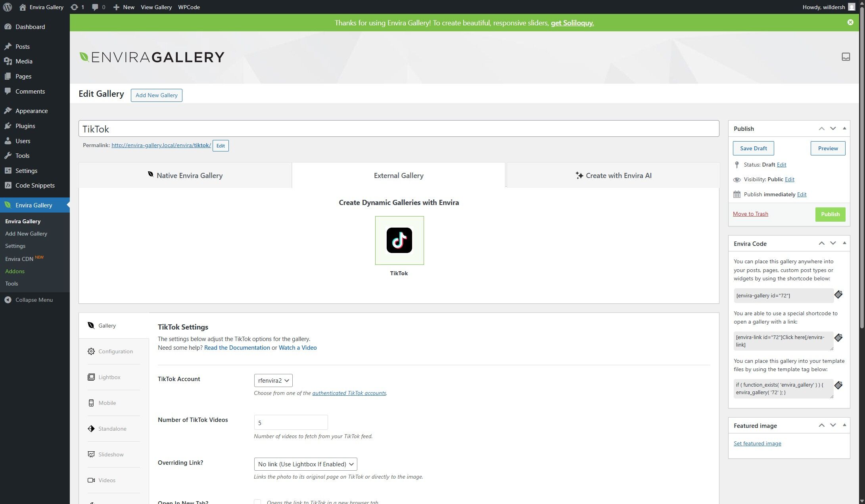865x504 pixels.
Task: Switch to Native Envira Gallery tab
Action: [x=185, y=175]
